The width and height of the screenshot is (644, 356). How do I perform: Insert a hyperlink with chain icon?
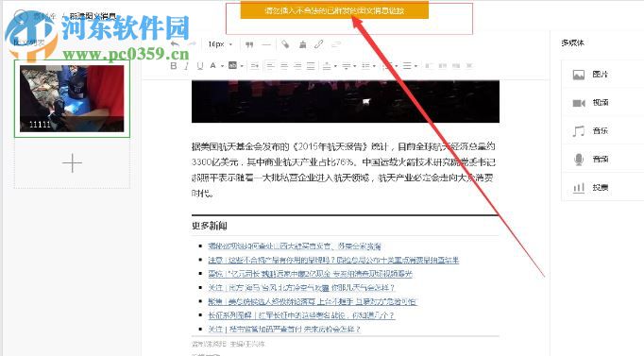point(319,44)
